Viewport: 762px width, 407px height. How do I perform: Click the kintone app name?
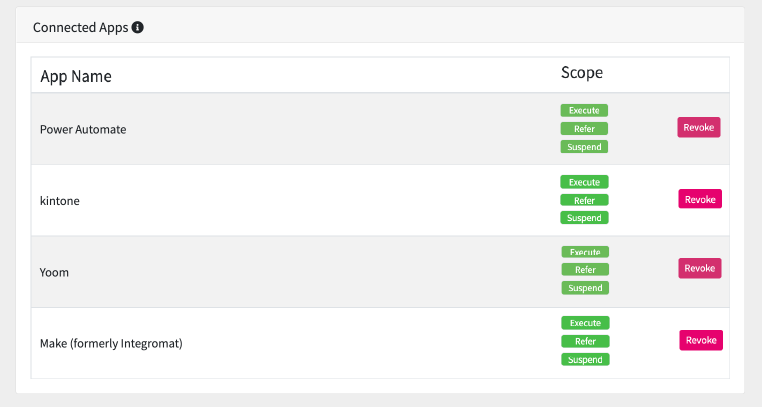point(60,201)
